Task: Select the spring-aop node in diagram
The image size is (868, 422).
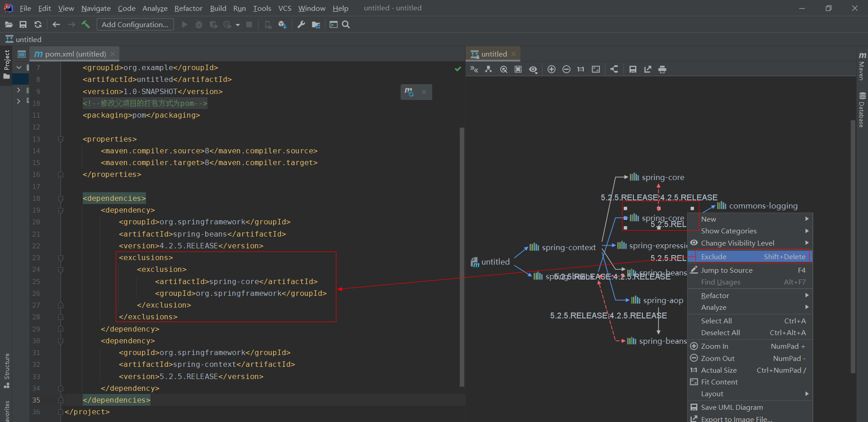Action: click(x=657, y=300)
